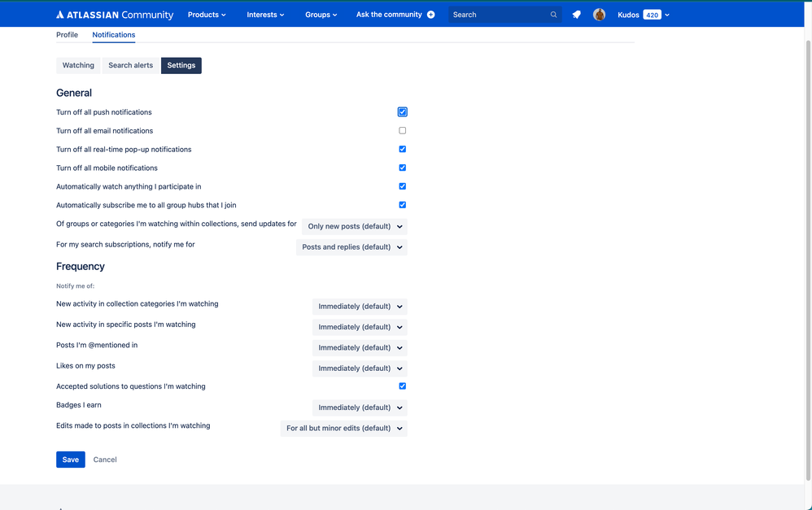The height and width of the screenshot is (510, 812).
Task: Select the Search alerts tab
Action: coord(130,65)
